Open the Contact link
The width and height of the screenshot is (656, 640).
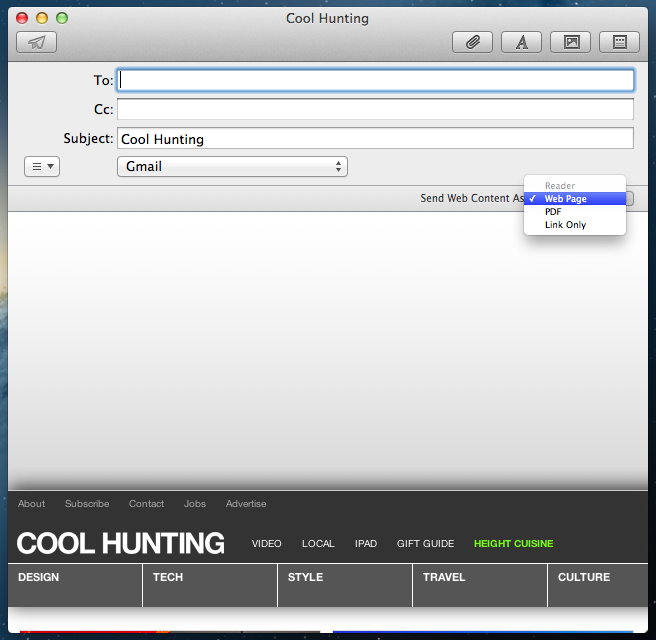(146, 504)
